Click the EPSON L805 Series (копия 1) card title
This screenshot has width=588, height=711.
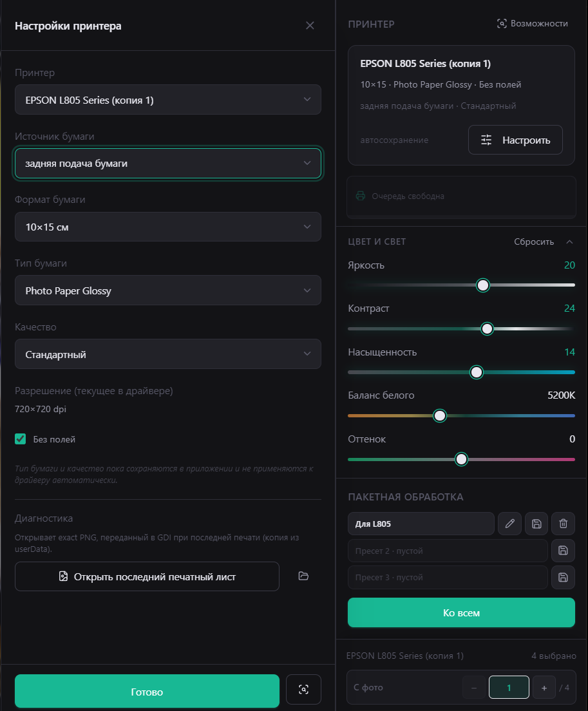click(425, 64)
